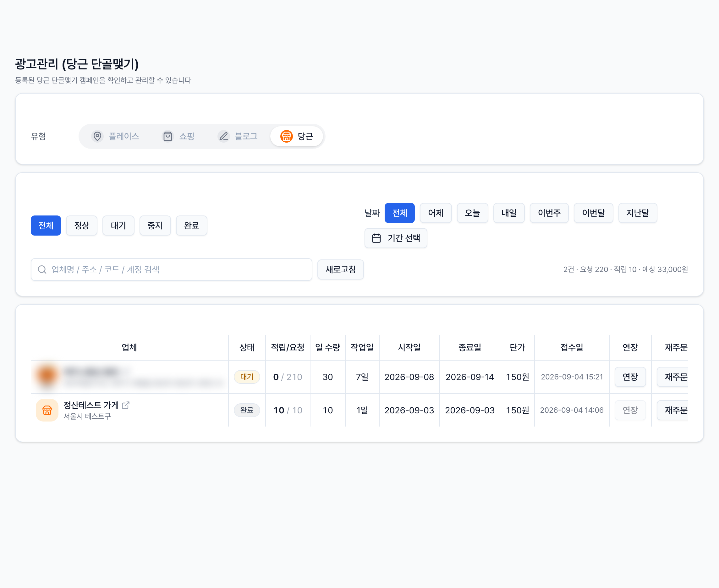This screenshot has width=719, height=588.
Task: Click 연장 button in 정산테스트 가게 row
Action: pyautogui.click(x=630, y=410)
